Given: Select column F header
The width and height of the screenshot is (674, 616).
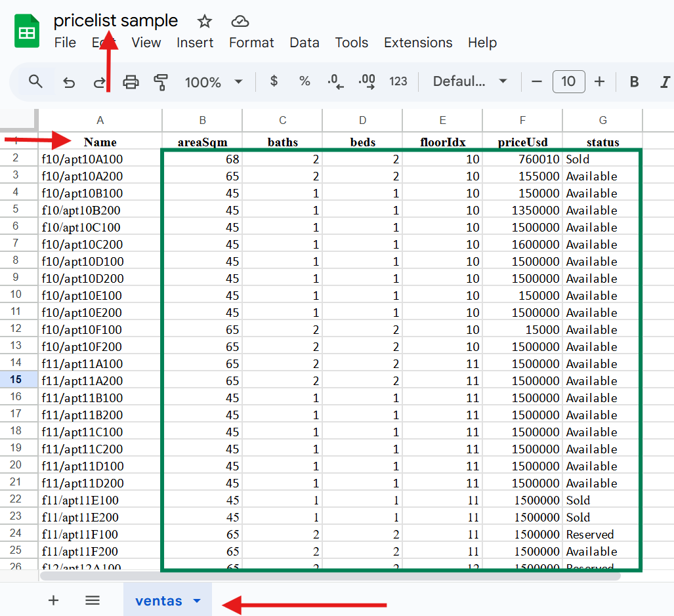Looking at the screenshot, I should (x=522, y=120).
